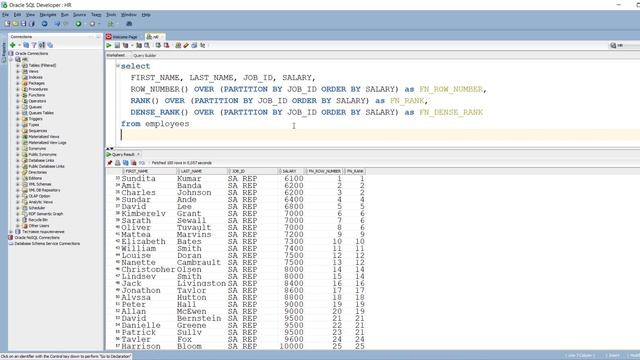Select the Query Result tab
The width and height of the screenshot is (640, 360).
click(x=123, y=154)
